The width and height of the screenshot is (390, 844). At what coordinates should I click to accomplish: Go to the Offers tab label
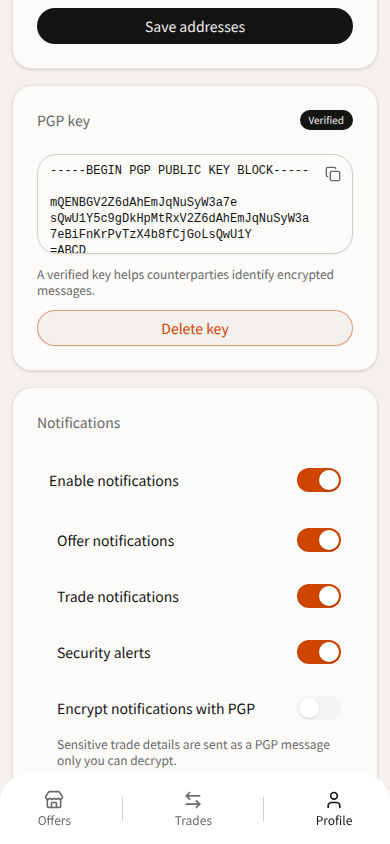click(54, 820)
